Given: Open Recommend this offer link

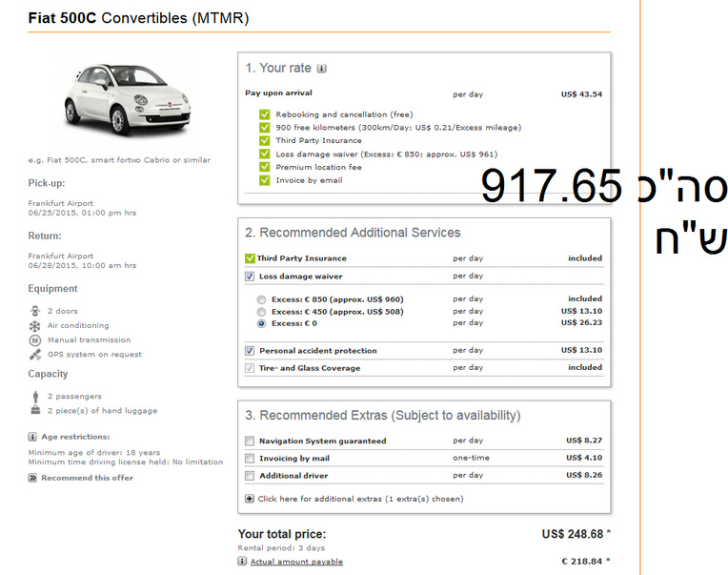Looking at the screenshot, I should pyautogui.click(x=87, y=478).
